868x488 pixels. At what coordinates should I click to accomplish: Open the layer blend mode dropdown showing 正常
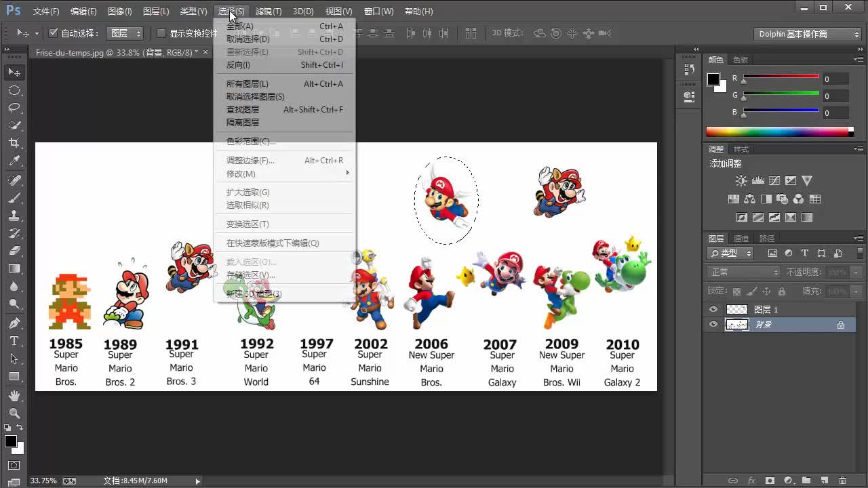click(743, 271)
